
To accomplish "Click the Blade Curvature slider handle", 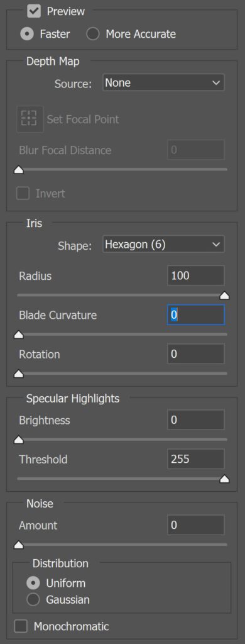I will click(19, 335).
